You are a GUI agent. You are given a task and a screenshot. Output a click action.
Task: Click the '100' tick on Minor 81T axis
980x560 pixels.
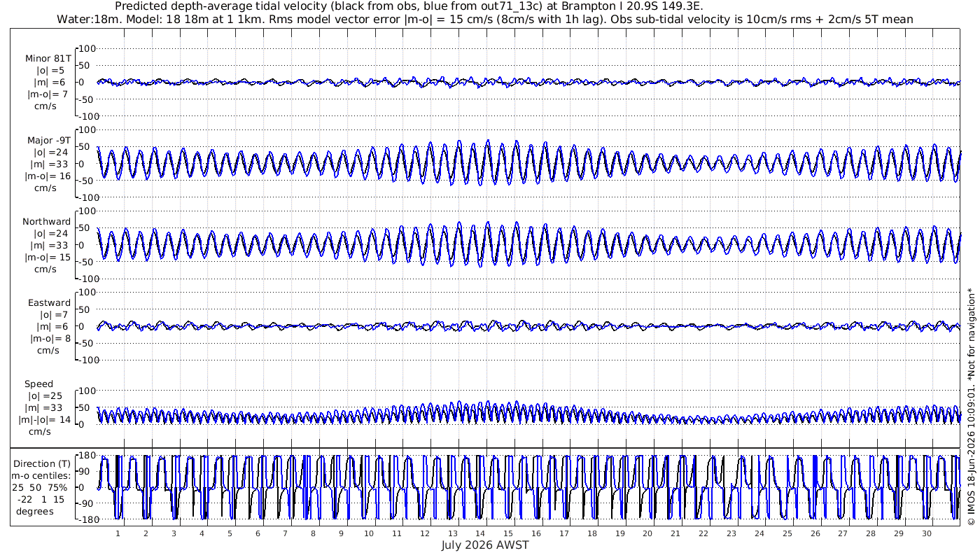point(87,48)
